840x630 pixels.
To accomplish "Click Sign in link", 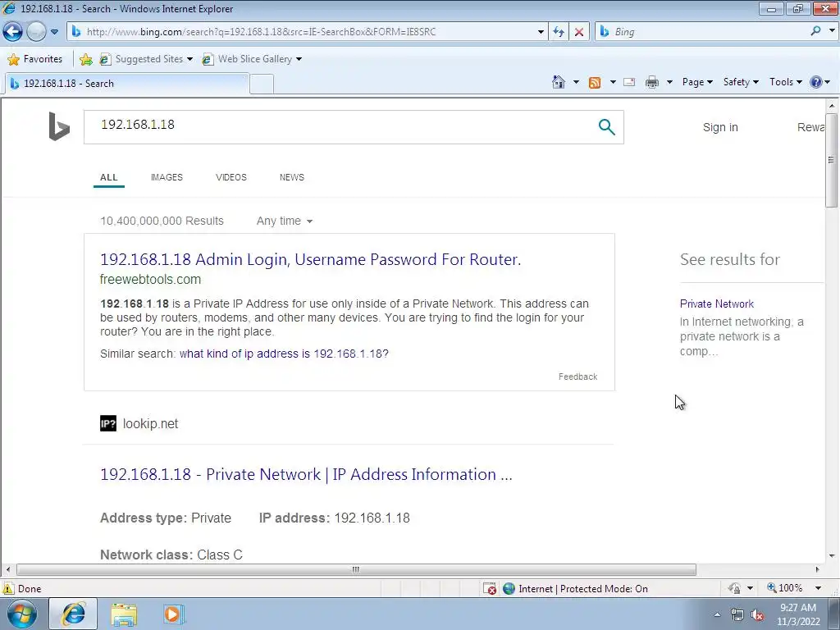I will pos(720,127).
